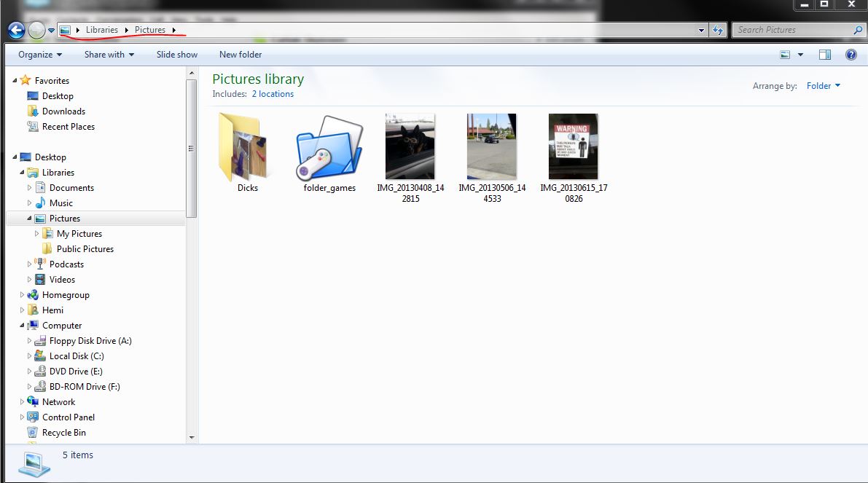Toggle the preview pane button

(825, 54)
